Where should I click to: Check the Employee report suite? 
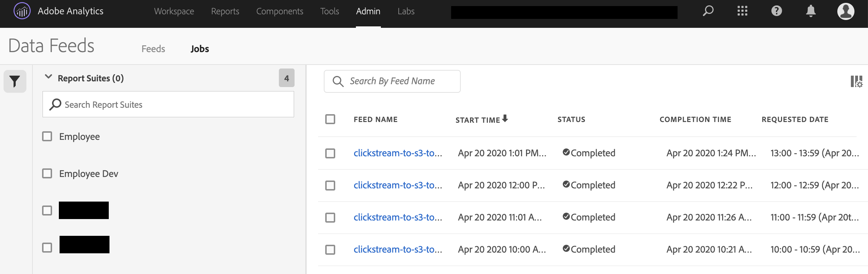(47, 136)
